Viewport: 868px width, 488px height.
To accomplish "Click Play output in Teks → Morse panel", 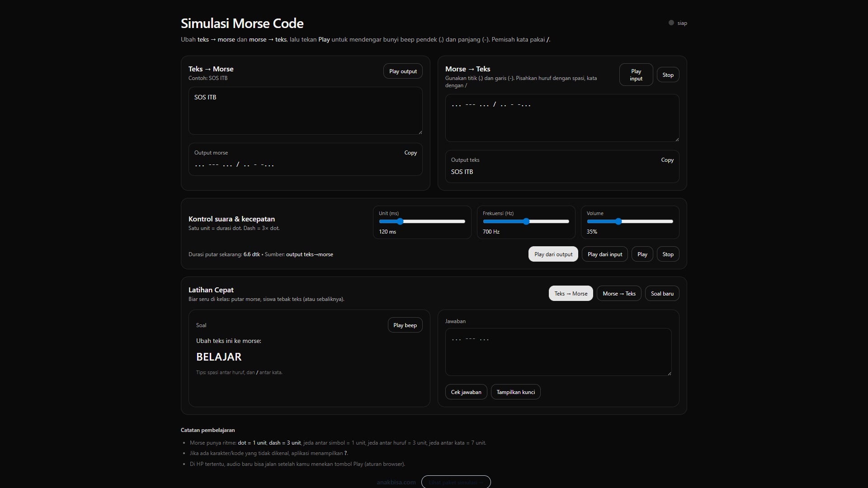I will point(403,71).
